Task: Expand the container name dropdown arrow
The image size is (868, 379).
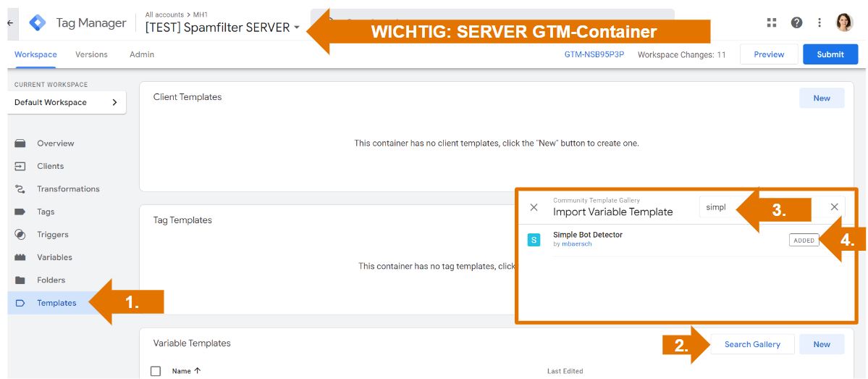Action: click(298, 27)
